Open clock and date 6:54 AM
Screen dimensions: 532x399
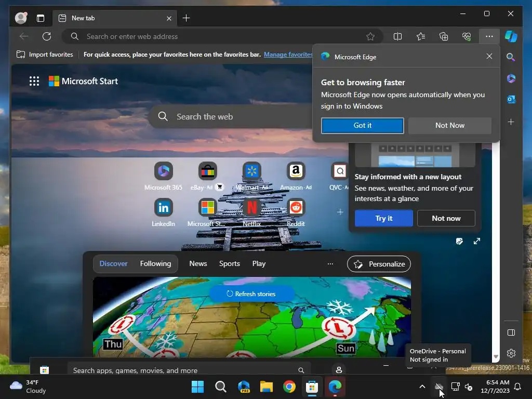pos(495,387)
